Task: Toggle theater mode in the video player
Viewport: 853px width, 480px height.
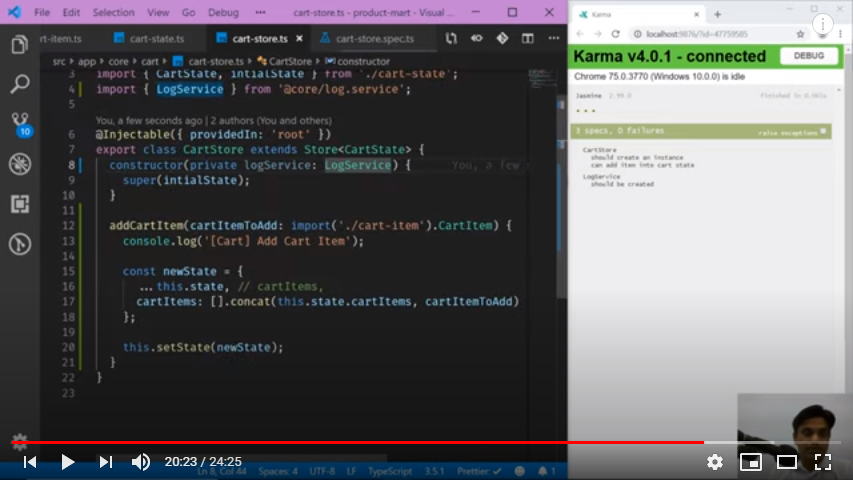Action: [x=786, y=461]
